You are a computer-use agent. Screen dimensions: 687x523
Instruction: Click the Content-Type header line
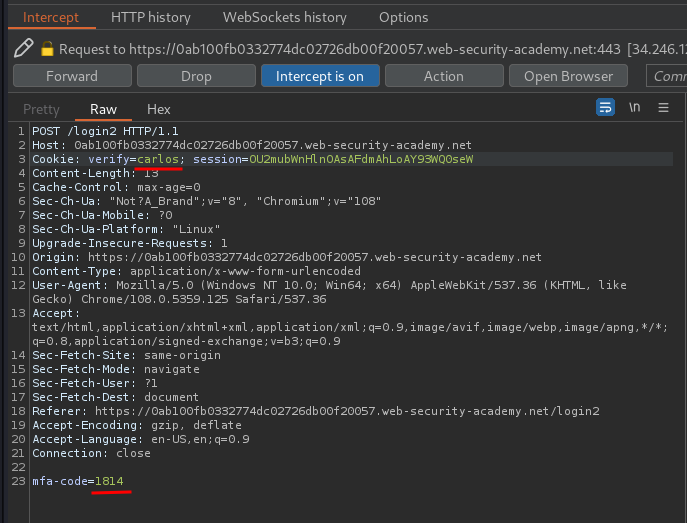click(196, 271)
